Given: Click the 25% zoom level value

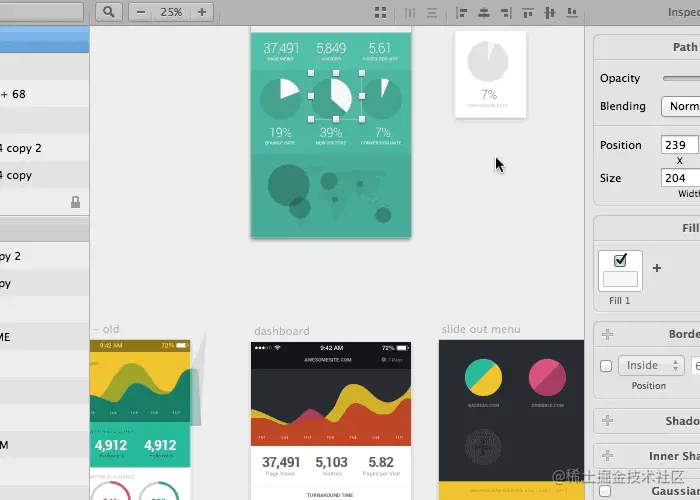Looking at the screenshot, I should click(x=171, y=12).
